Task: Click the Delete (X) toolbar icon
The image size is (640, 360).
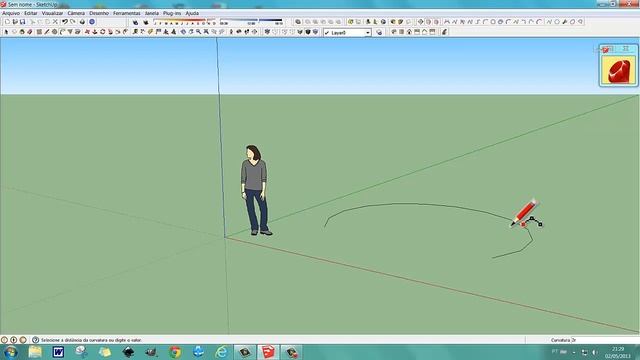Action: (55, 22)
